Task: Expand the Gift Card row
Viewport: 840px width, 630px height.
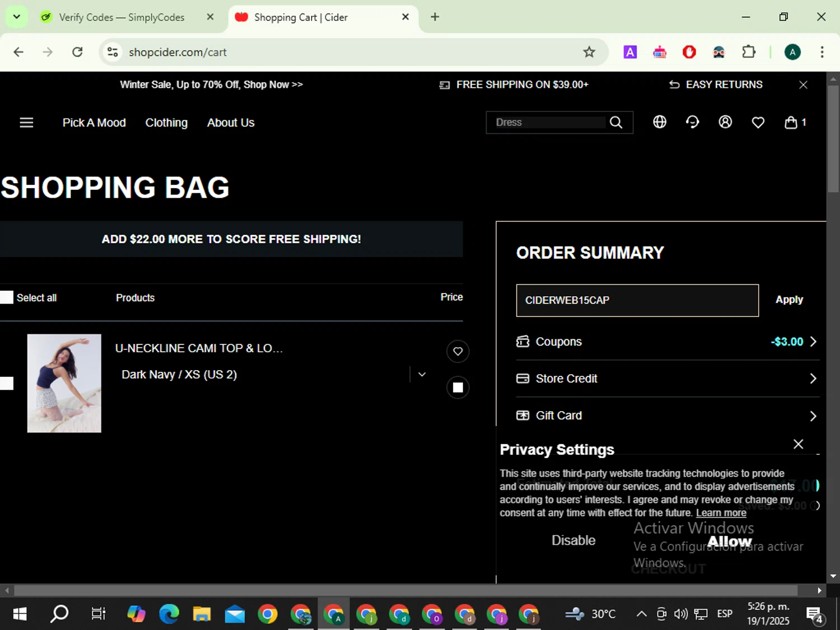Action: [668, 416]
